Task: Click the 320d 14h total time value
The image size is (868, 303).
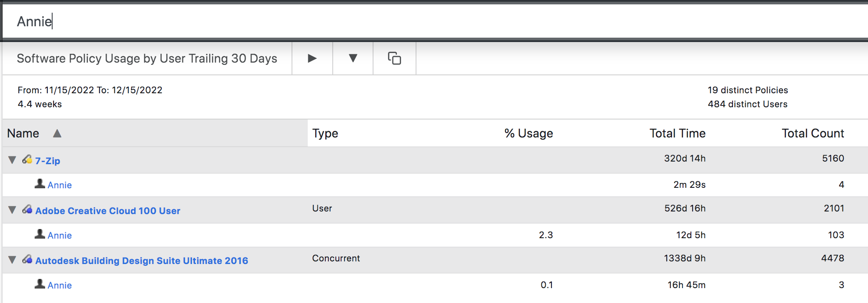Action: click(x=685, y=158)
